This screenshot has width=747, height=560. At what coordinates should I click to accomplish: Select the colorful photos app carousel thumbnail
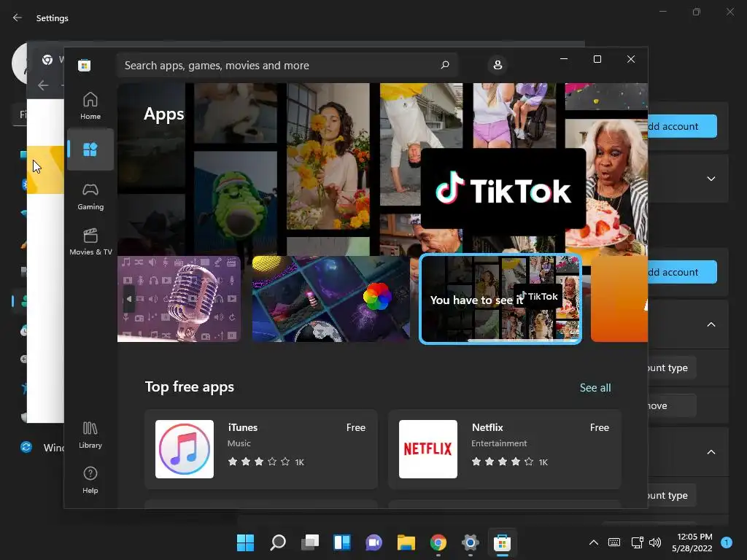pos(330,298)
